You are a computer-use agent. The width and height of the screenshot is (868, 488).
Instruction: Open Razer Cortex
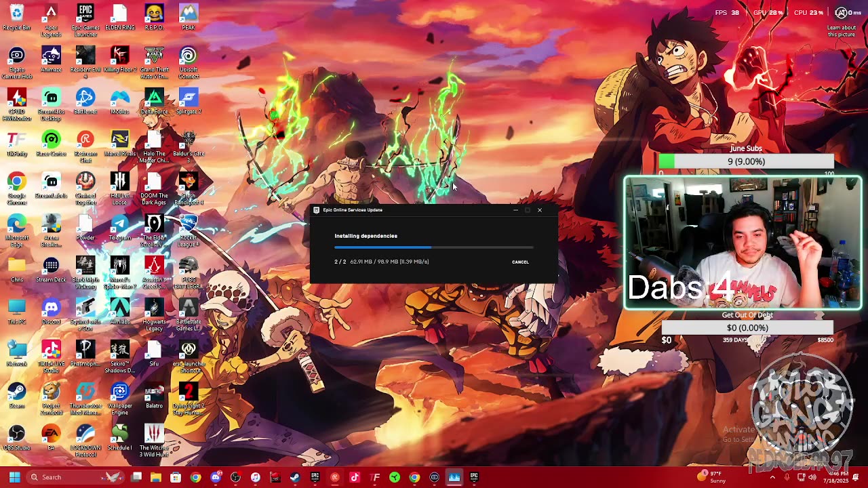tap(51, 144)
